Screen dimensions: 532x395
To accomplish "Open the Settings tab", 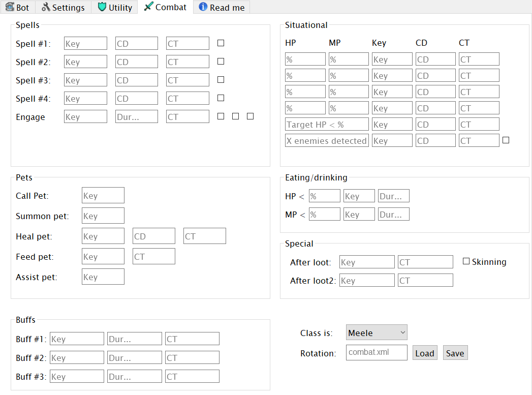I will pos(63,7).
